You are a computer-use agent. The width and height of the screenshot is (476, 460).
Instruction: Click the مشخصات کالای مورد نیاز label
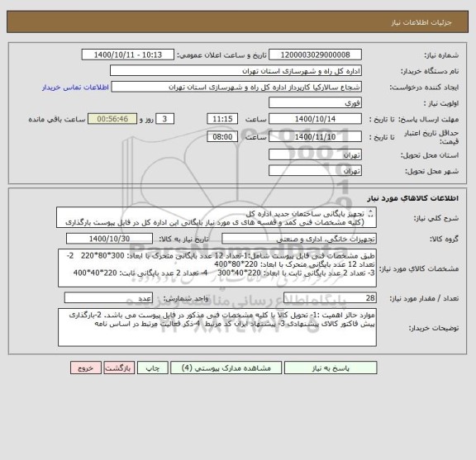tap(419, 268)
